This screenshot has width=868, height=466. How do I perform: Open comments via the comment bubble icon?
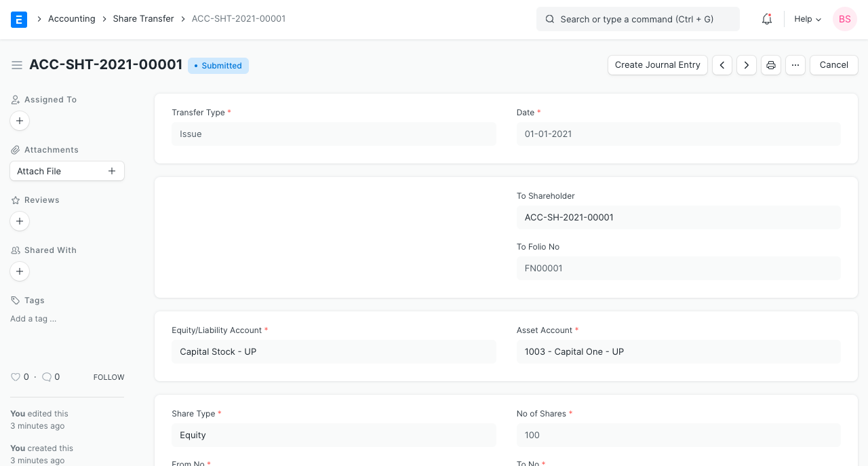pos(47,376)
